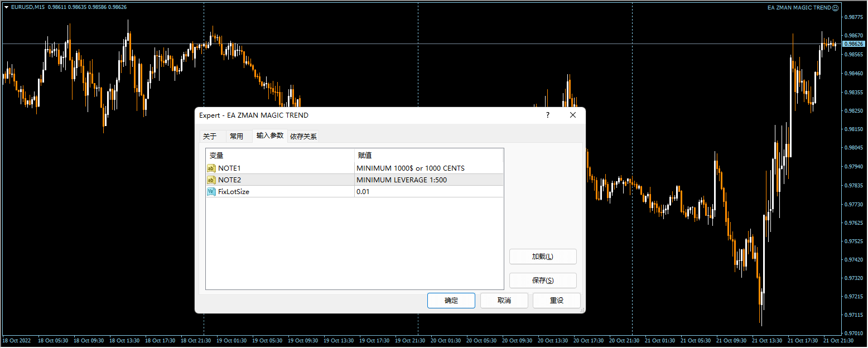
Task: Click the question mark help icon in dialog
Action: point(547,115)
